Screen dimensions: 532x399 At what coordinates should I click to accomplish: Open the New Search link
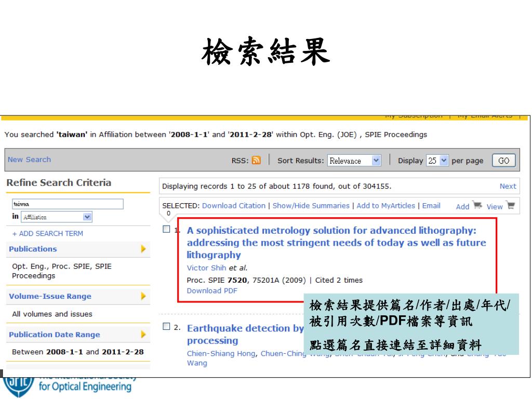(x=29, y=159)
